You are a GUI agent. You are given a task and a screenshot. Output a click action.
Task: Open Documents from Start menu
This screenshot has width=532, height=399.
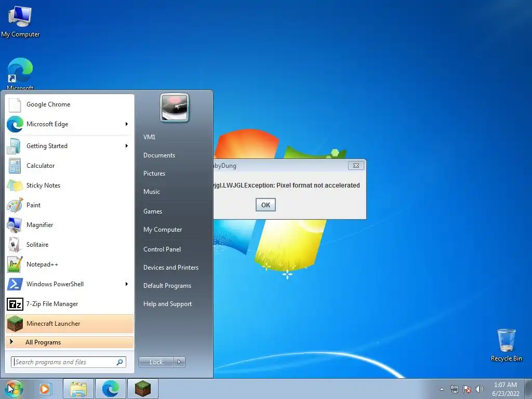[x=159, y=155]
